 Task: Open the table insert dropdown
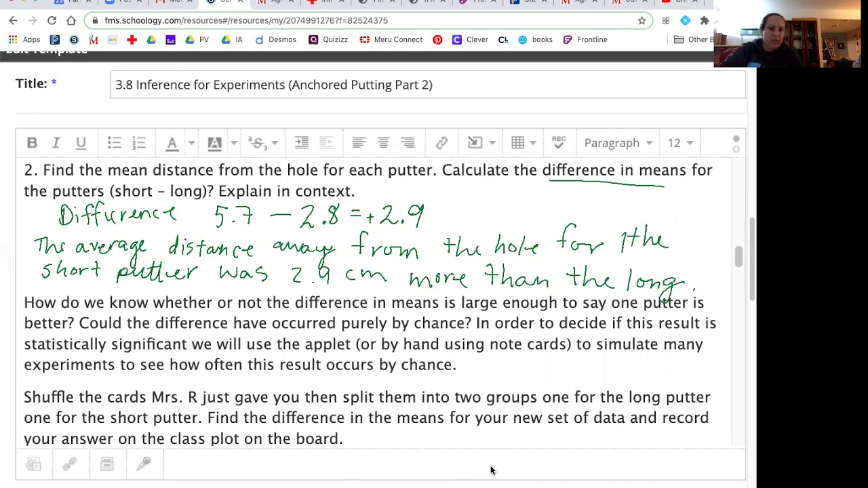click(x=524, y=143)
